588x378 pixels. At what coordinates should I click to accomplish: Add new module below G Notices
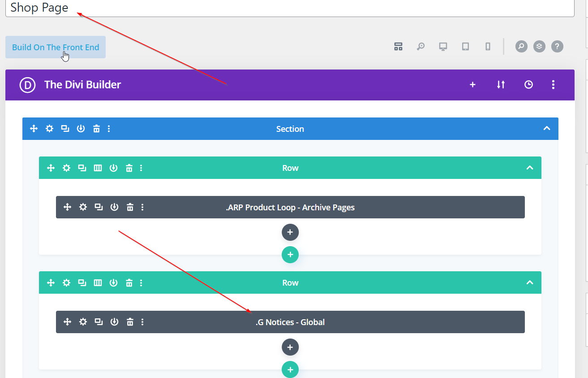(x=290, y=347)
